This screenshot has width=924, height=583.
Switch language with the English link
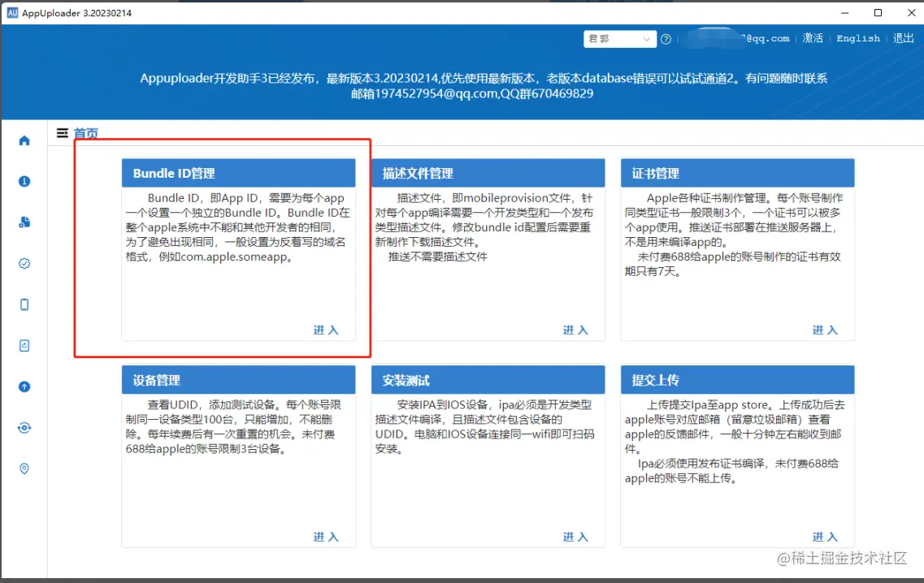pos(858,38)
